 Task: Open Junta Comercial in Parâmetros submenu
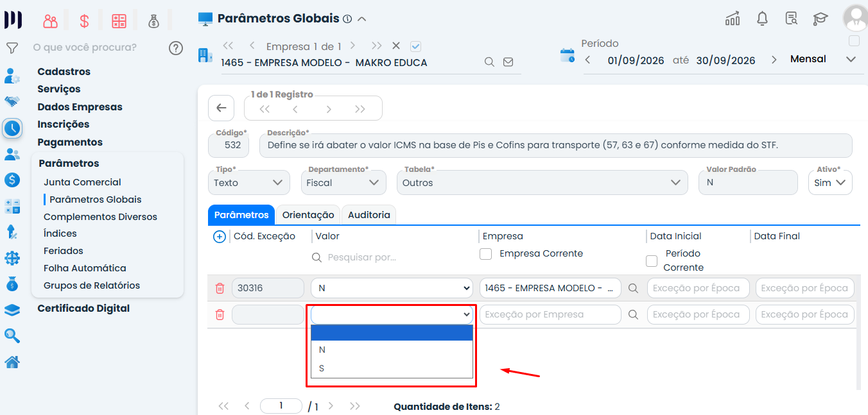(x=82, y=182)
